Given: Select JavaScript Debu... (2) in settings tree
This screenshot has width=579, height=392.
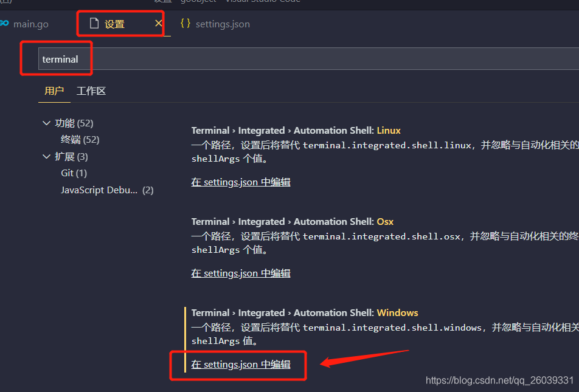Looking at the screenshot, I should (x=107, y=190).
